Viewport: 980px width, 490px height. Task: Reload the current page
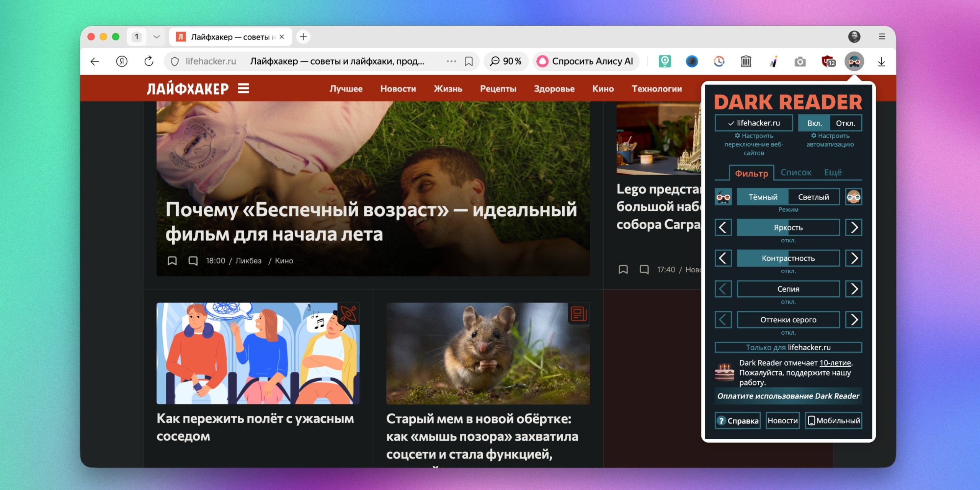click(x=149, y=61)
